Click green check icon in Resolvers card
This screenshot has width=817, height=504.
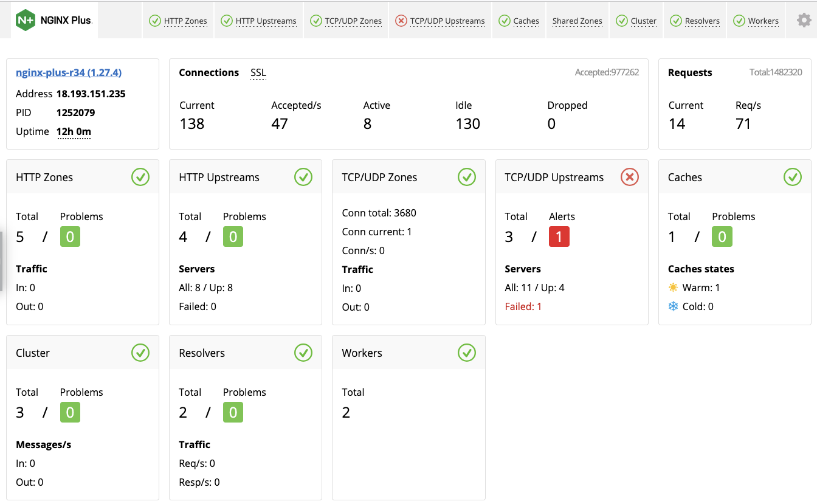pyautogui.click(x=303, y=353)
